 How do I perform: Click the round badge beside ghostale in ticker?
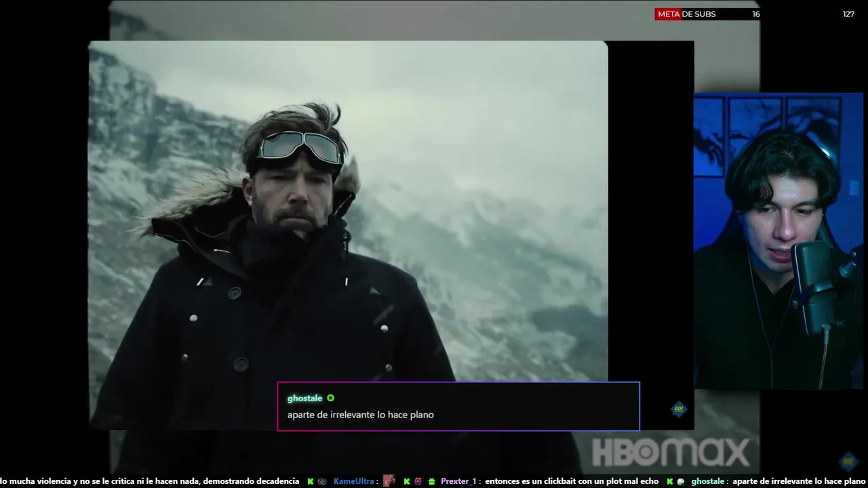point(681,481)
